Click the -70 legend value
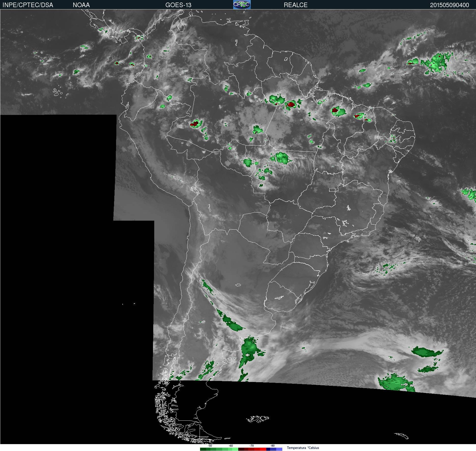 [251, 446]
